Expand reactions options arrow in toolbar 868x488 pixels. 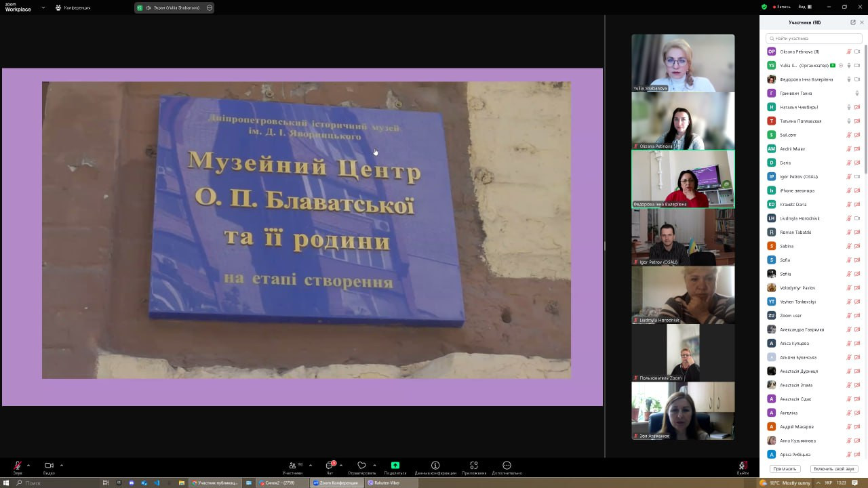[x=374, y=465]
